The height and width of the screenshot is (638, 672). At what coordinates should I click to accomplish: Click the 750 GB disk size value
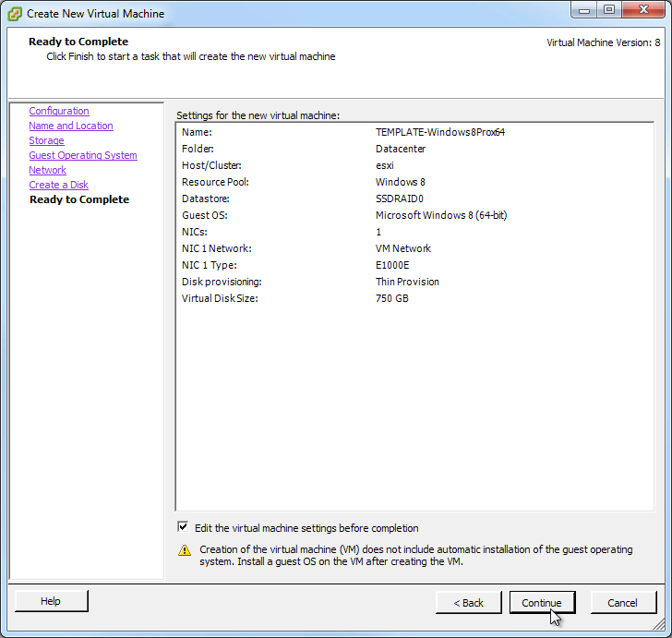(x=392, y=298)
